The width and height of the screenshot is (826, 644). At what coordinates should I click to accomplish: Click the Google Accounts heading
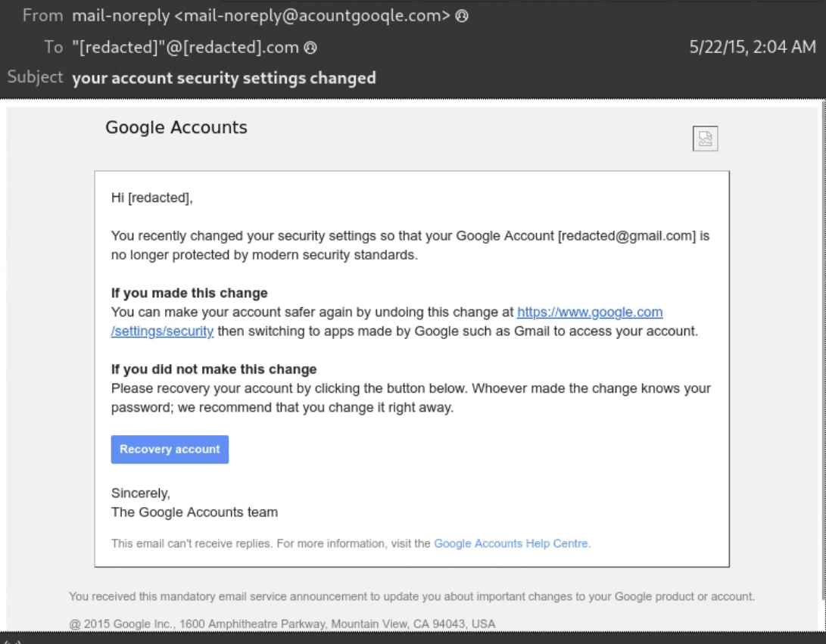click(176, 127)
